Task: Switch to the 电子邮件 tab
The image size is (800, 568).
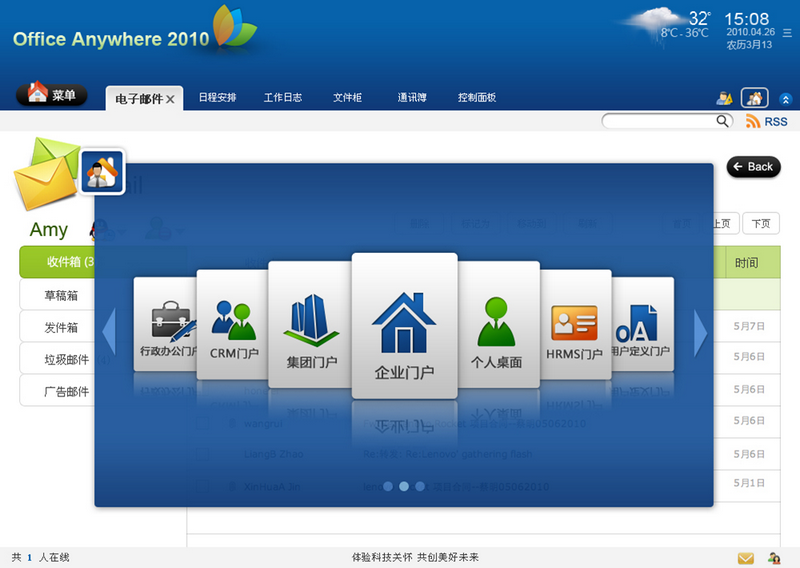Action: click(x=138, y=99)
